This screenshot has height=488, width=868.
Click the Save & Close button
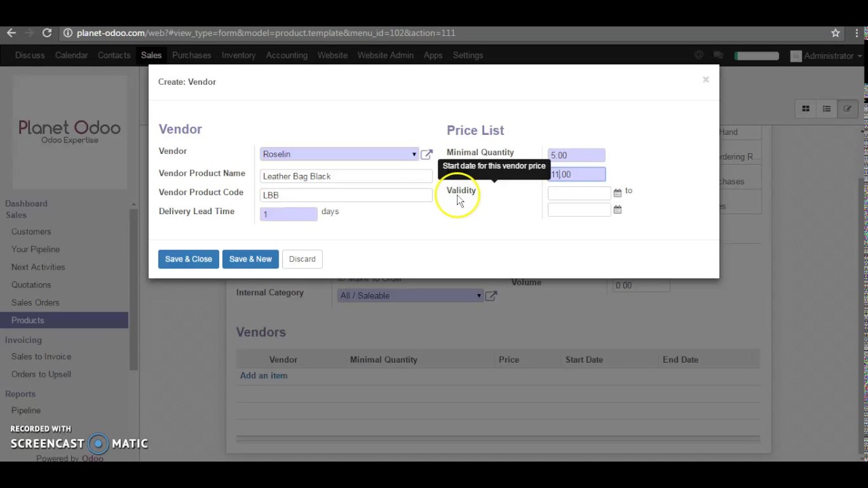[x=189, y=259]
